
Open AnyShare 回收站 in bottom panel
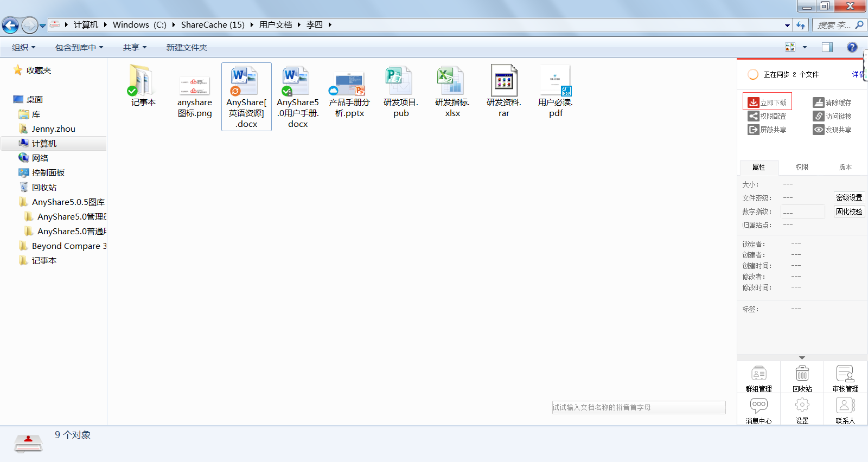802,378
